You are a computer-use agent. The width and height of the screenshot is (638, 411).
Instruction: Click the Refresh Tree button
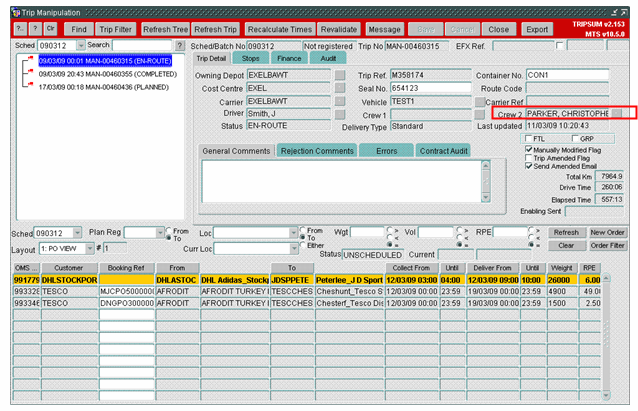coord(166,29)
